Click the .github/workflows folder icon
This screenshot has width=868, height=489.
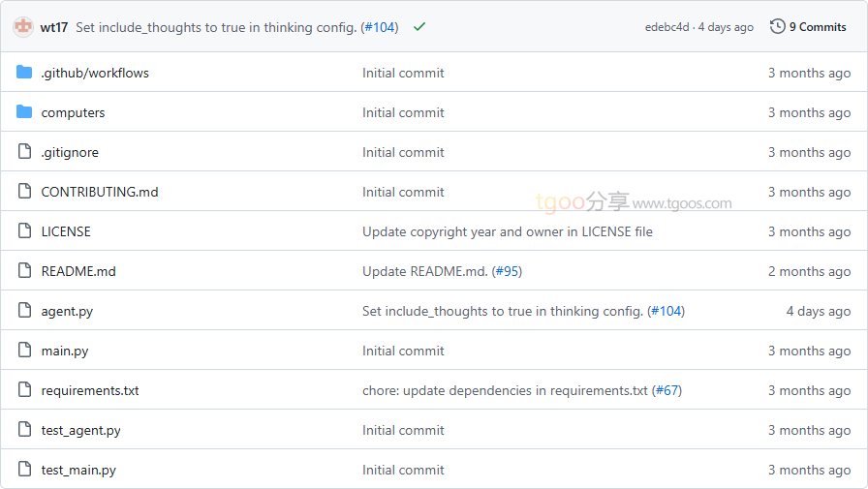(x=24, y=73)
